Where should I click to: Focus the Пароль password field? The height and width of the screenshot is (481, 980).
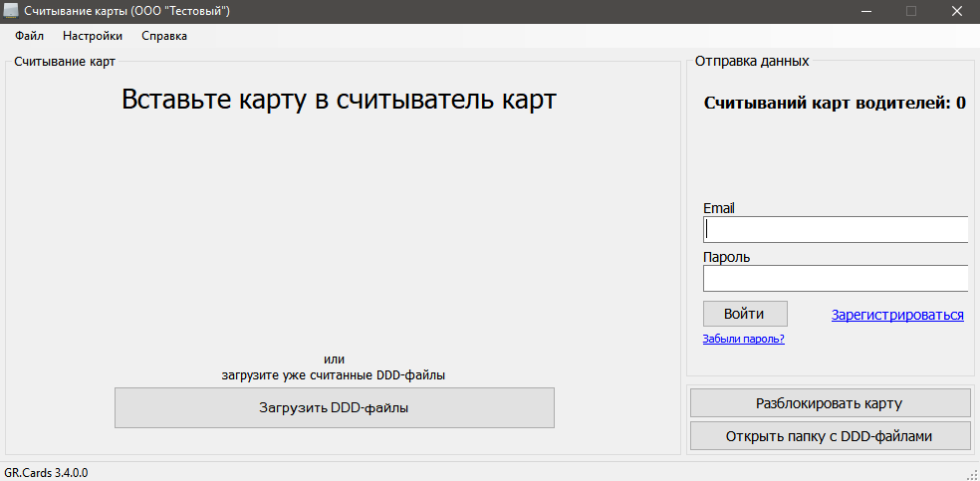[838, 279]
